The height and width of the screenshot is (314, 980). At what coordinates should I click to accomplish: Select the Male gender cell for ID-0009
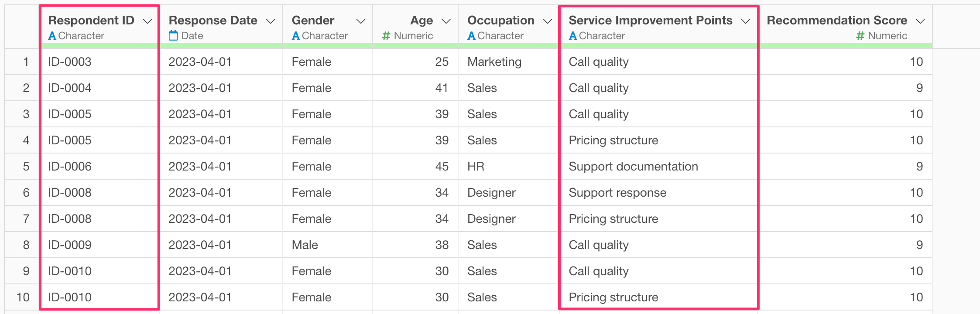point(305,245)
